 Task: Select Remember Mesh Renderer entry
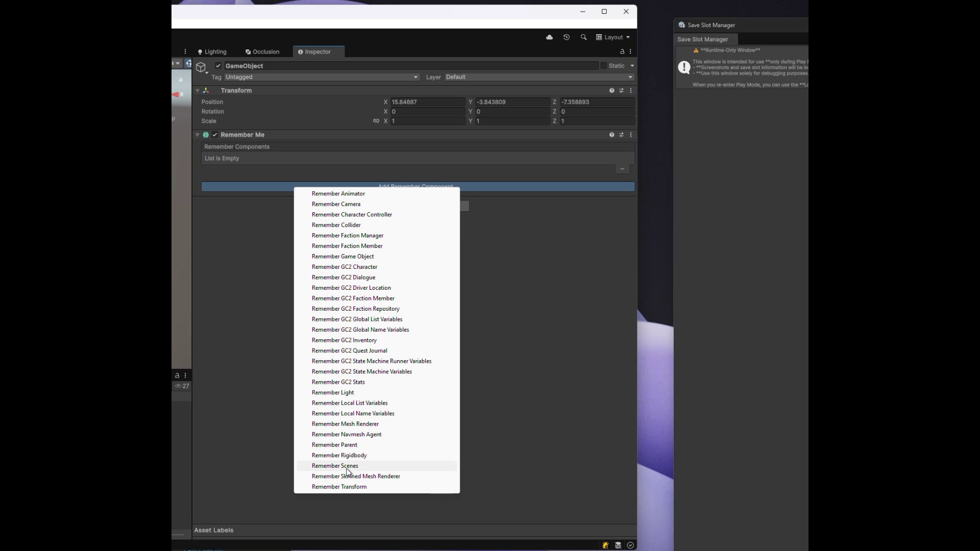pyautogui.click(x=377, y=424)
